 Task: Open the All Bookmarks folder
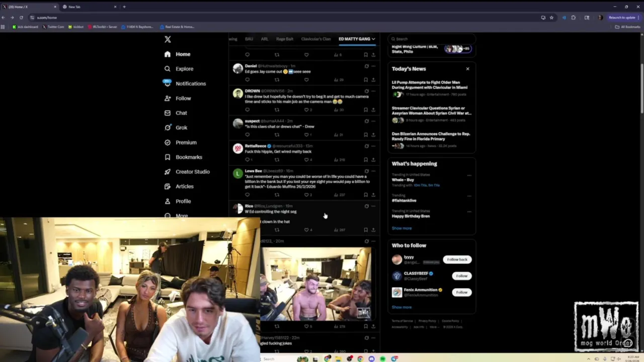click(627, 27)
